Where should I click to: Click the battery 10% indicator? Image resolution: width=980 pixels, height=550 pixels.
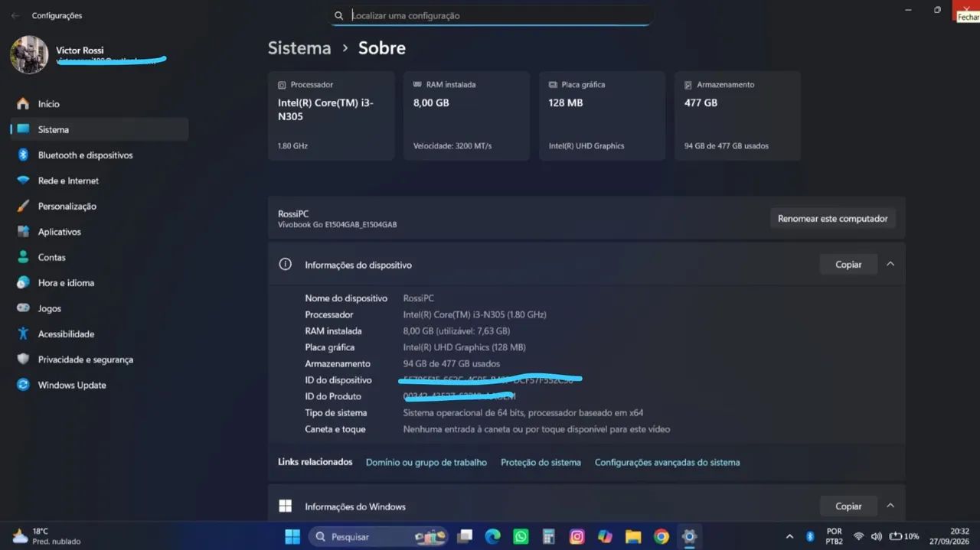click(903, 536)
